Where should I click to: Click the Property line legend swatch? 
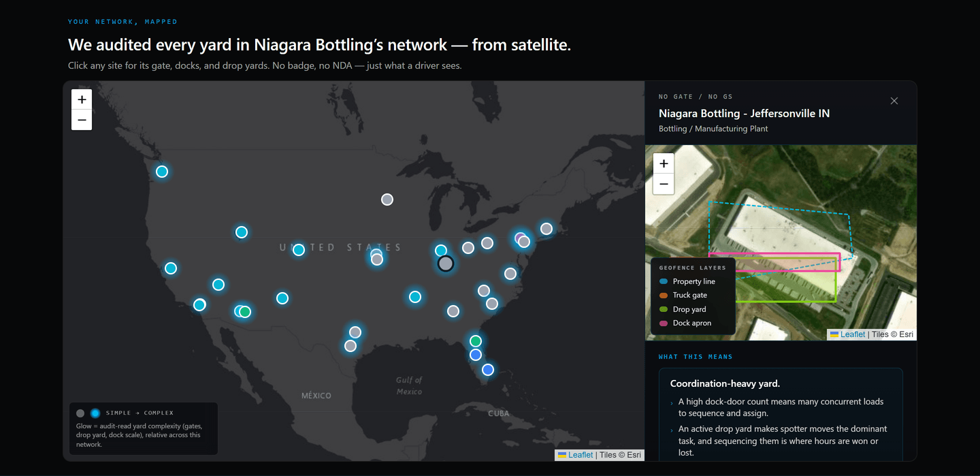click(x=664, y=281)
